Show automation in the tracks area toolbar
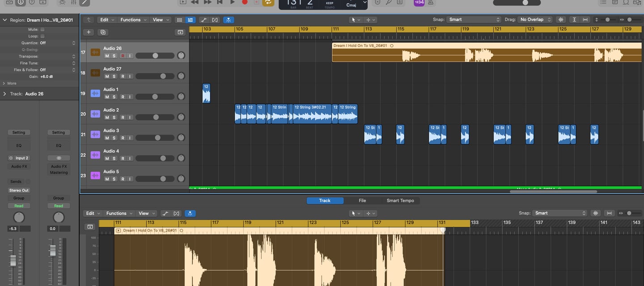The width and height of the screenshot is (644, 286). click(x=203, y=20)
